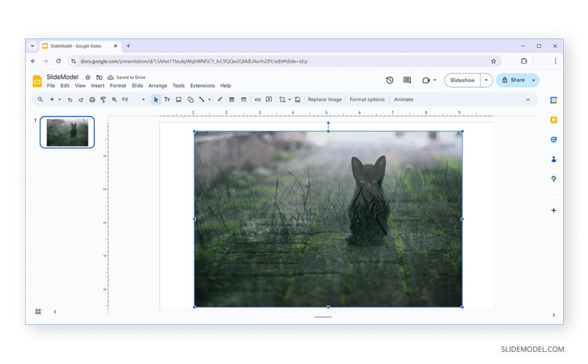The height and width of the screenshot is (364, 588).
Task: Open the Help menu
Action: click(225, 86)
